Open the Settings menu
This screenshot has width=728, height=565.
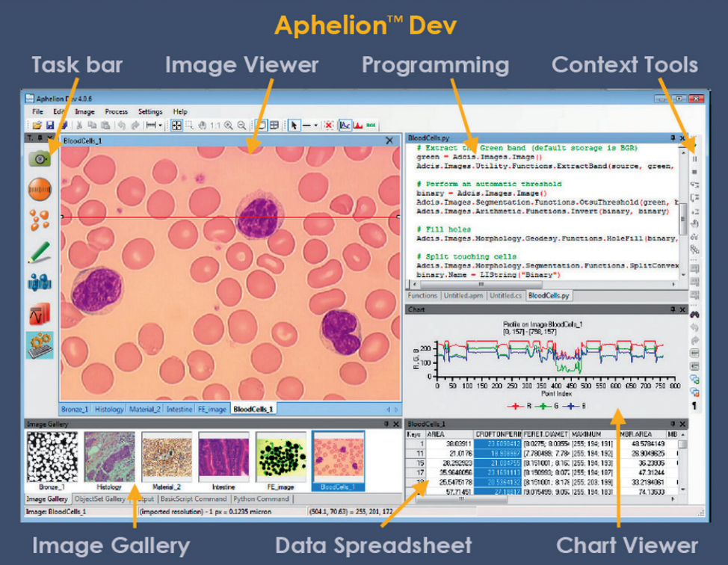[x=150, y=112]
